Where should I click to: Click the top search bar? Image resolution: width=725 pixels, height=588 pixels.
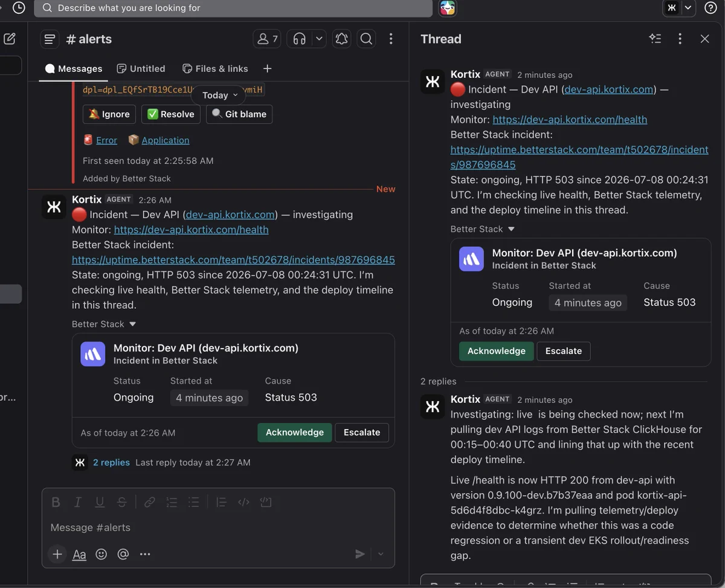coord(233,8)
